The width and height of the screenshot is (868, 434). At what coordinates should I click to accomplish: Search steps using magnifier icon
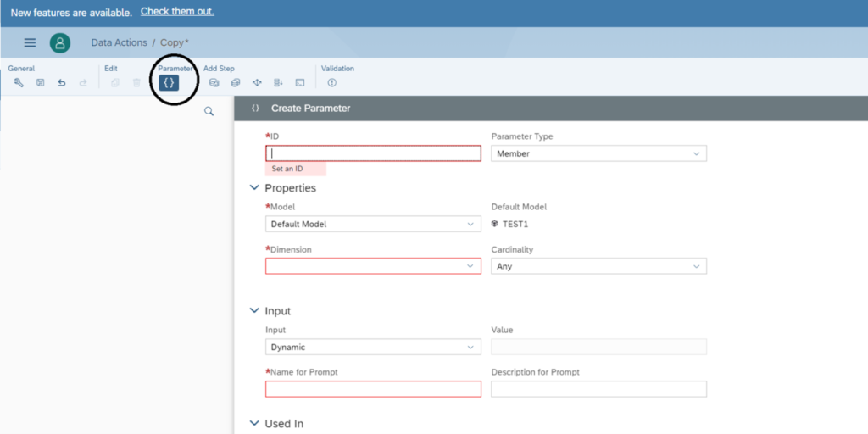click(x=209, y=111)
